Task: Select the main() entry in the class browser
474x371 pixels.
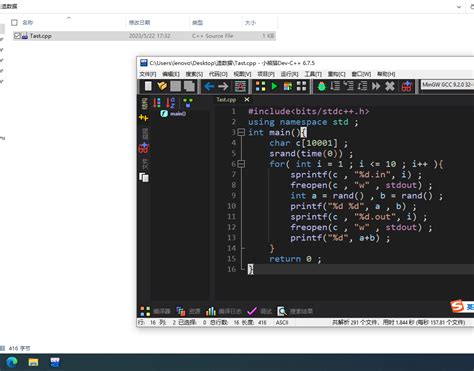Action: point(173,113)
